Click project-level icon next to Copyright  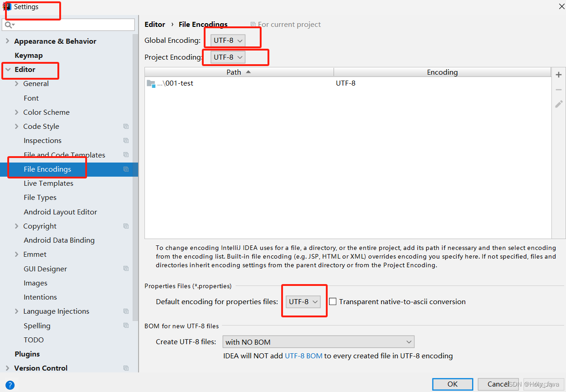pos(126,226)
